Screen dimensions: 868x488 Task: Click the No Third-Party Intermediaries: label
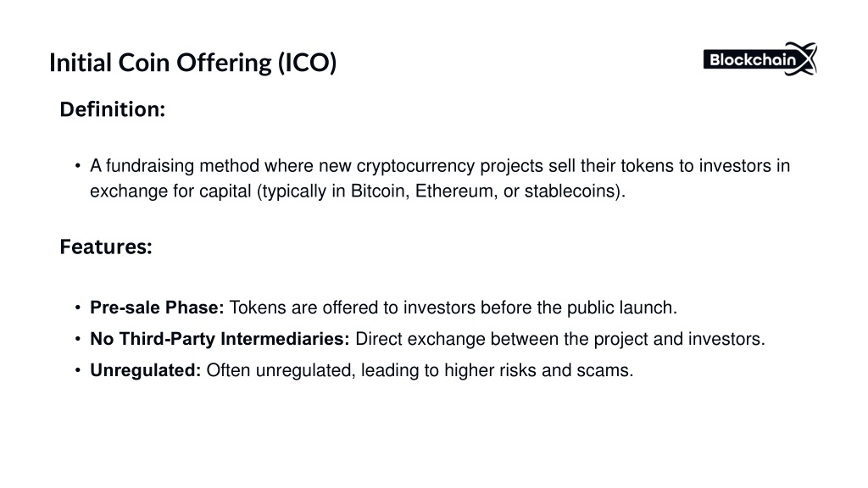coord(220,339)
